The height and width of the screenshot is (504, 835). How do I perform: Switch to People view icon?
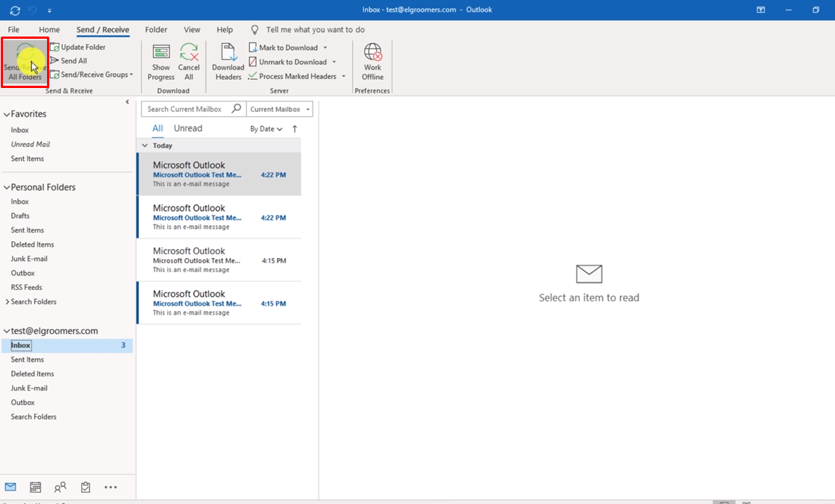pyautogui.click(x=60, y=487)
